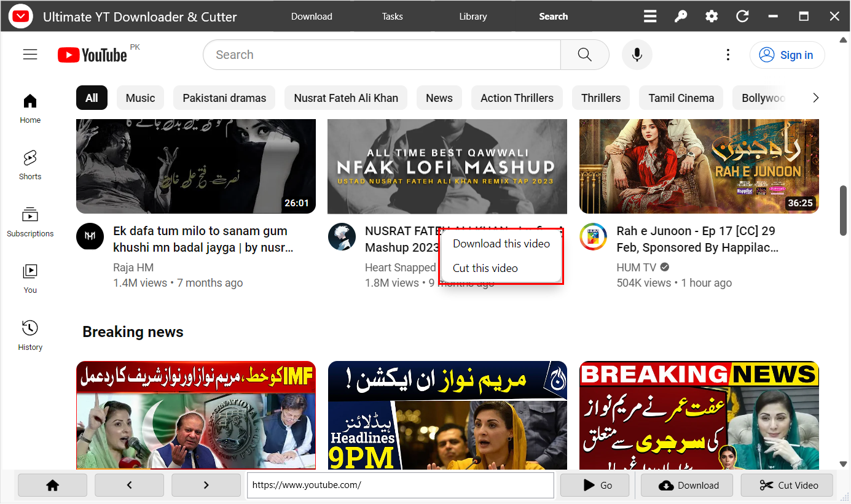This screenshot has width=851, height=504.
Task: Select the All category chip
Action: [92, 98]
